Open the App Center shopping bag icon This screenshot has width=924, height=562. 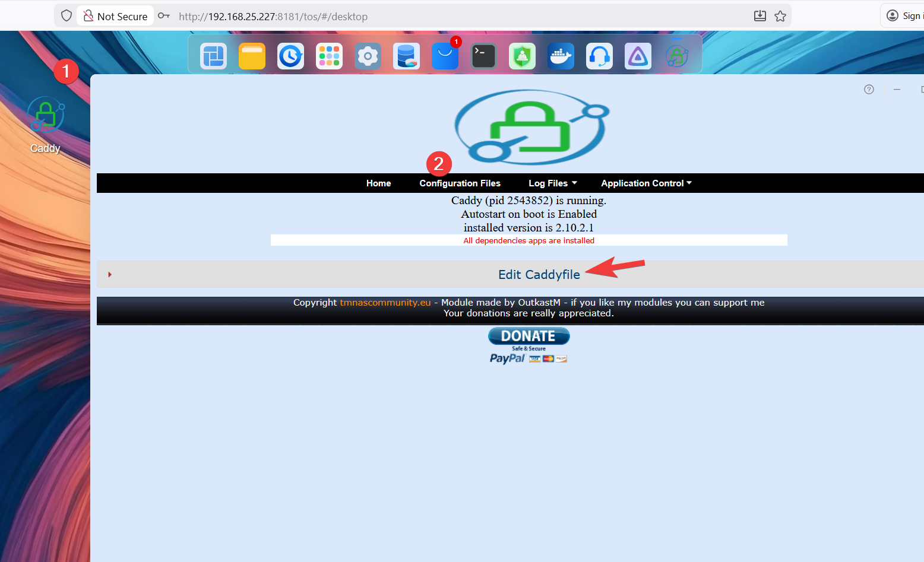pos(445,56)
